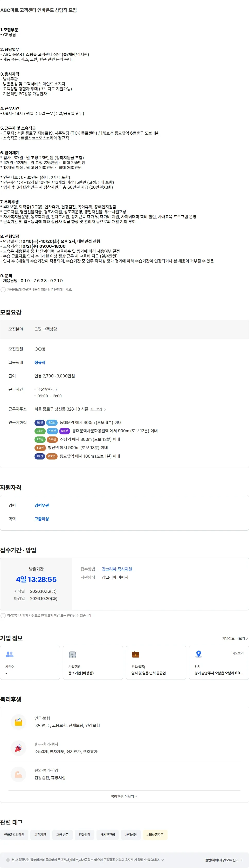249x868 pixels.
Task: Expand the copyright notice dropdown arrow
Action: pos(162,859)
